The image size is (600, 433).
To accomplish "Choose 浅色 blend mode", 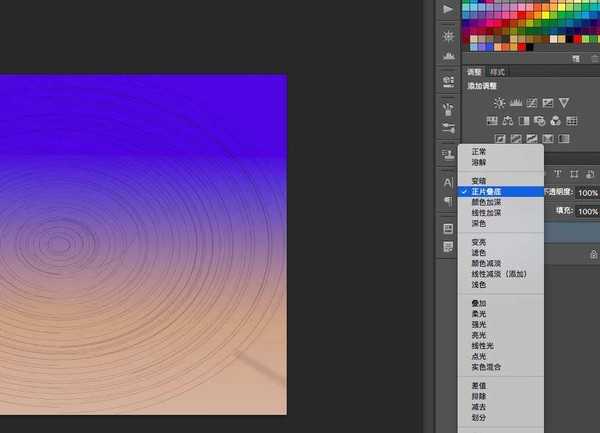I will [x=501, y=285].
